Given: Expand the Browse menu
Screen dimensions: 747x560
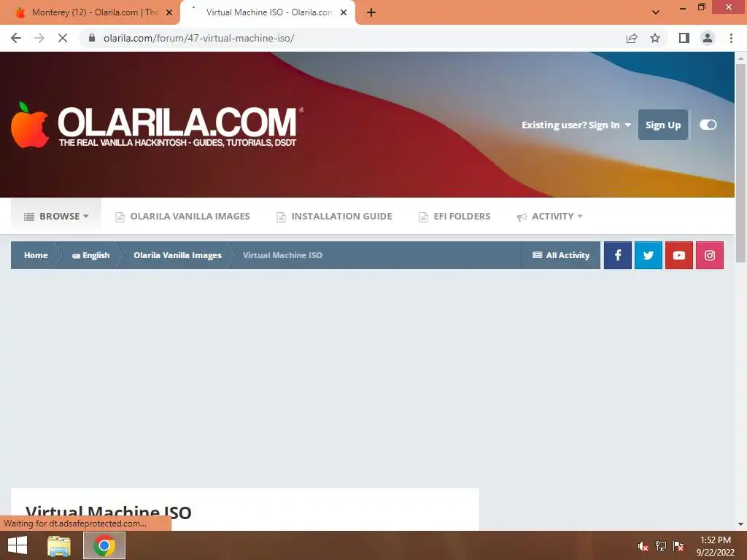Looking at the screenshot, I should (x=56, y=216).
